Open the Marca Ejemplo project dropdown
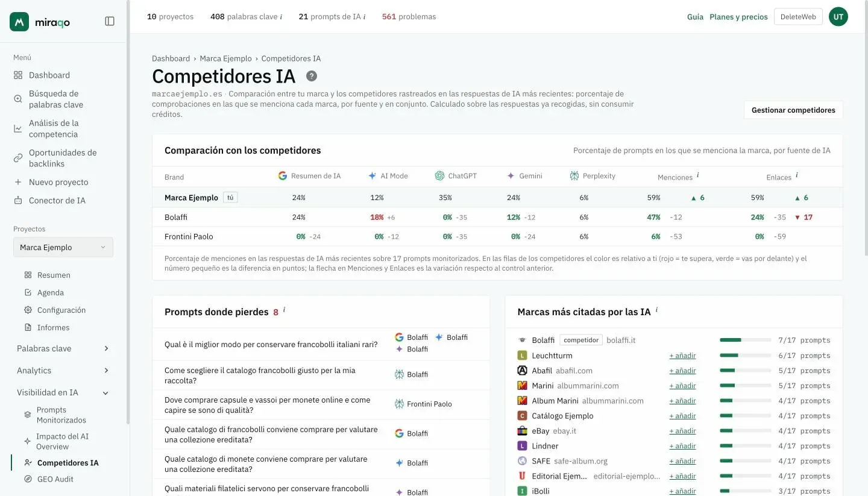 tap(63, 247)
